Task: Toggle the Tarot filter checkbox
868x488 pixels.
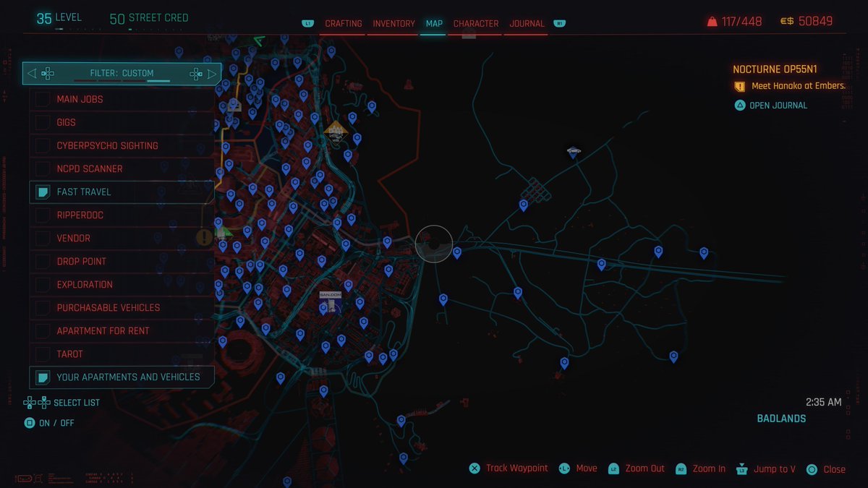Action: [43, 354]
